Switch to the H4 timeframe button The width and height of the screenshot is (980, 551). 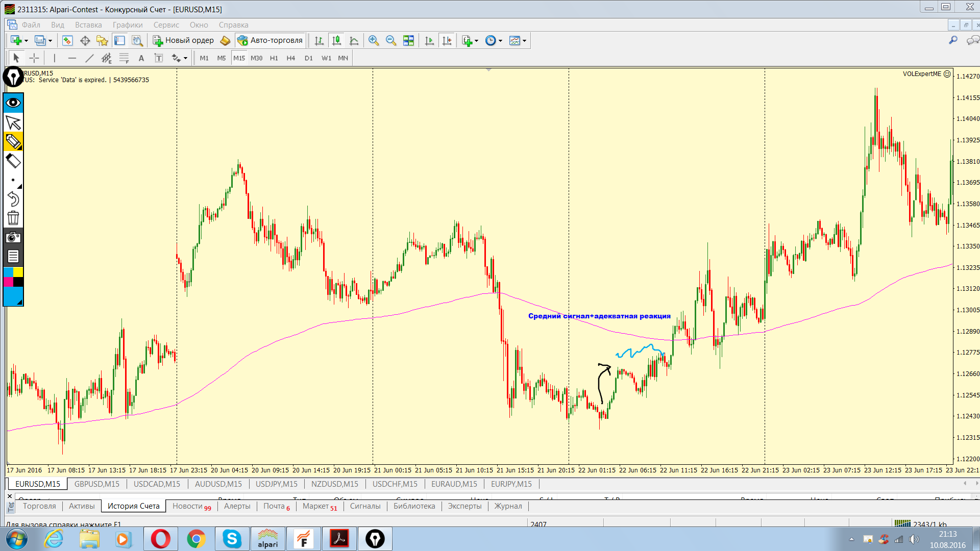[291, 58]
